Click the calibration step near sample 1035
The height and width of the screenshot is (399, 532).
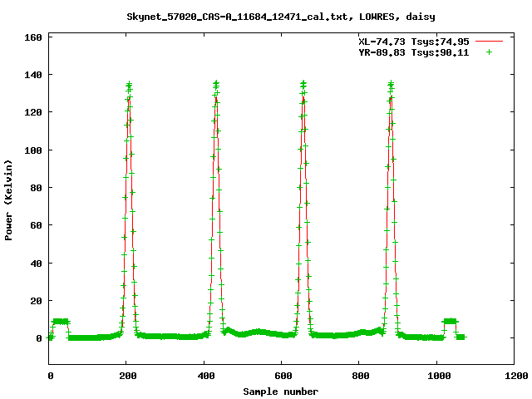[451, 321]
